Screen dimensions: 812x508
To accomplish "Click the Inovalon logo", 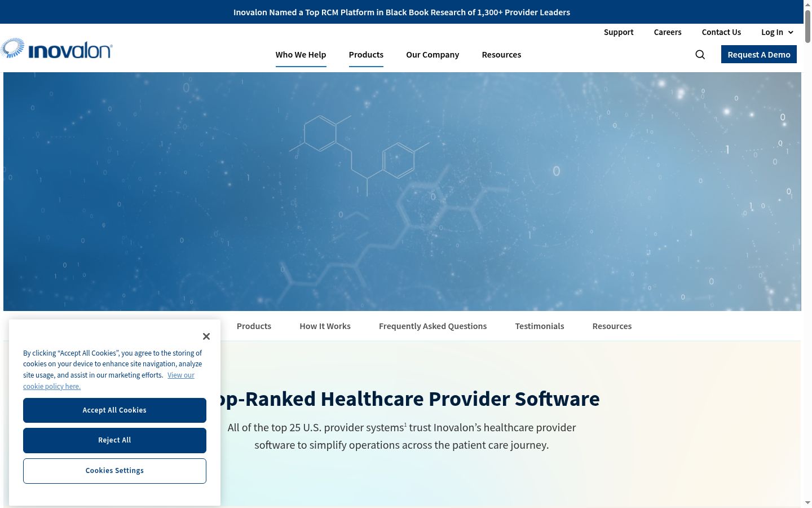I will tap(56, 49).
